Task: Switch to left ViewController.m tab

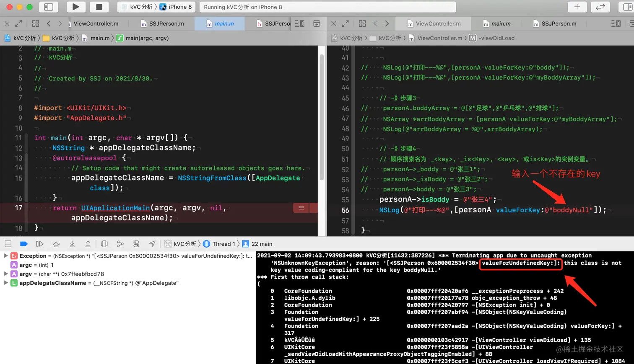Action: pyautogui.click(x=96, y=23)
